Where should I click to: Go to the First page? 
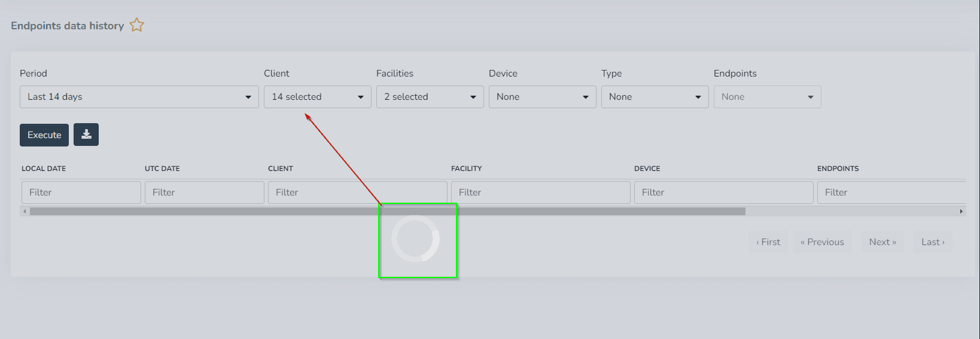click(x=768, y=242)
